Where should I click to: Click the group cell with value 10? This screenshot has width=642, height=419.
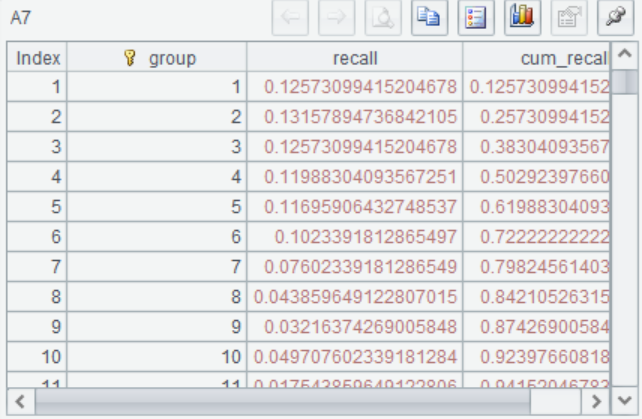pos(156,356)
